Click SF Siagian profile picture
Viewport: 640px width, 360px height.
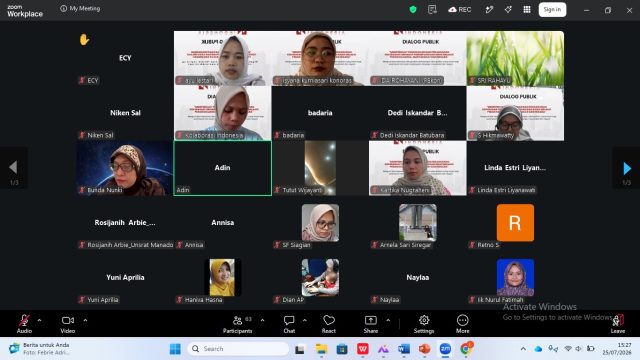[x=320, y=222]
